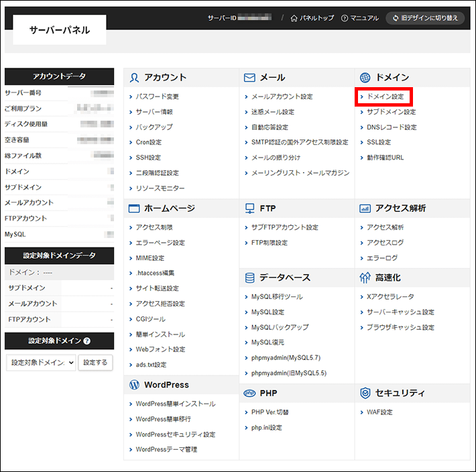The image size is (476, 472).
Task: Click the WordPress logo icon
Action: (x=134, y=385)
